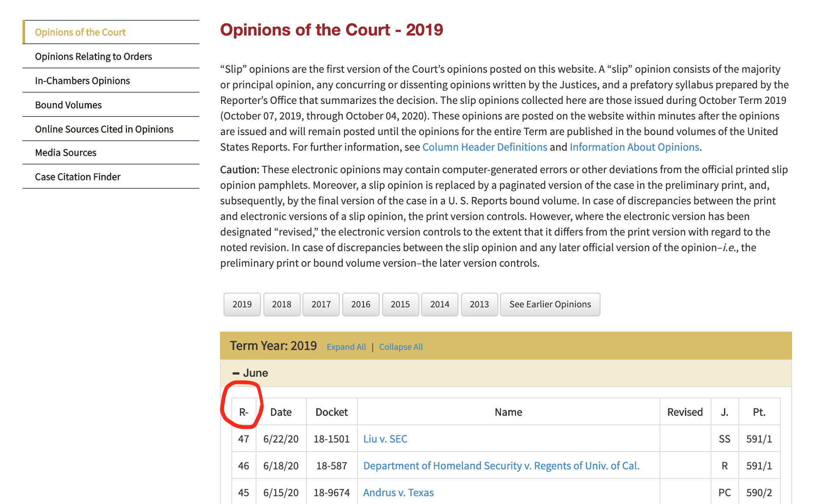Screen dimensions: 831x504
Task: Select Bound Volumes in sidebar
Action: tap(68, 105)
